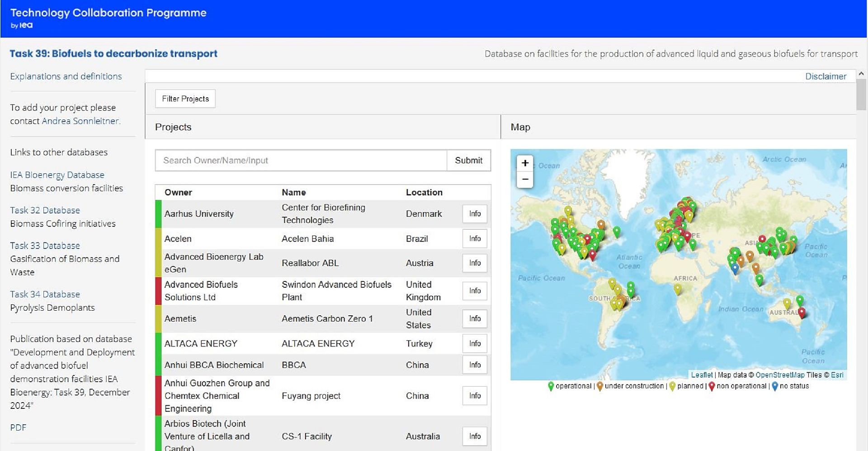
Task: Click the Task 39 Biofuels heading
Action: (113, 53)
